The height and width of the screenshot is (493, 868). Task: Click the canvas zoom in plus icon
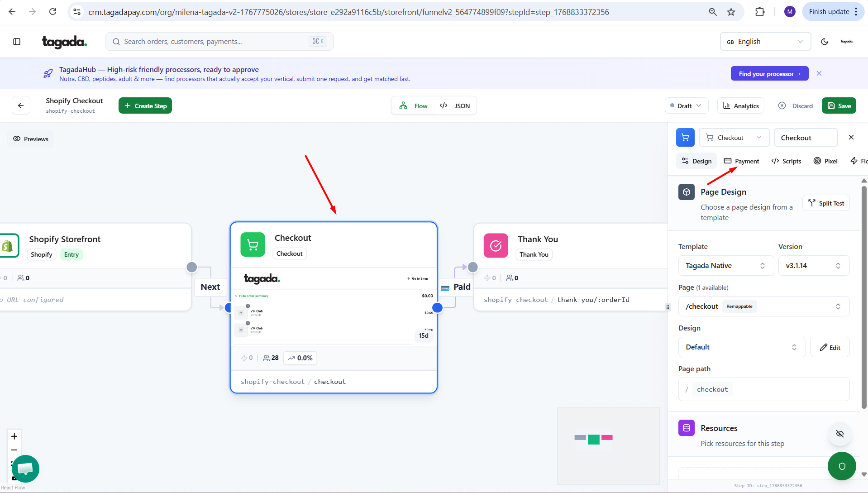[14, 436]
